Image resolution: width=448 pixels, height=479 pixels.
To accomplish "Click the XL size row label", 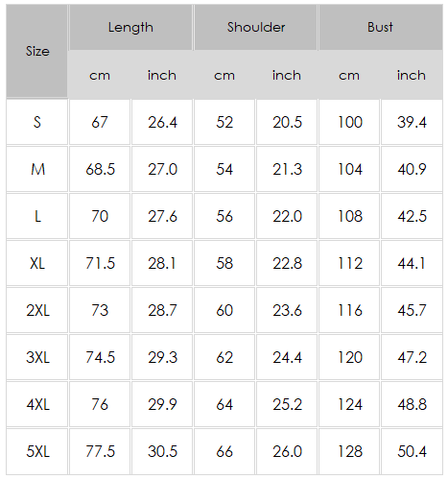I will [x=37, y=263].
